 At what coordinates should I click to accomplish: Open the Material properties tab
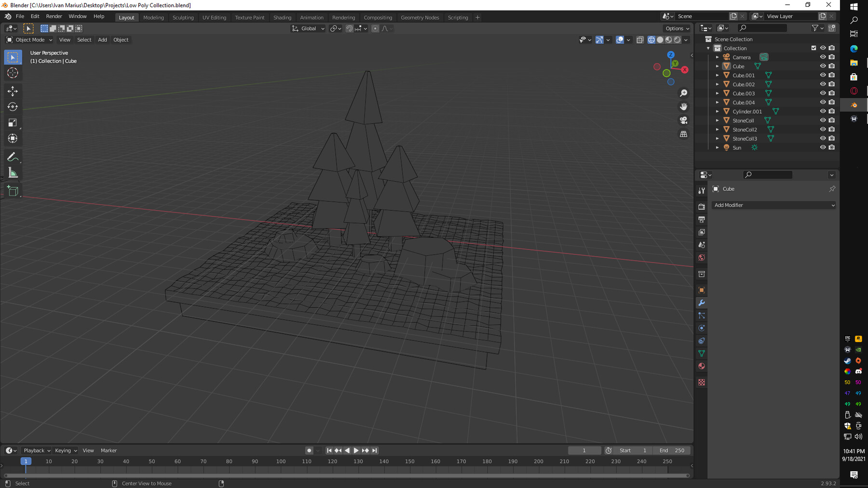tap(702, 366)
